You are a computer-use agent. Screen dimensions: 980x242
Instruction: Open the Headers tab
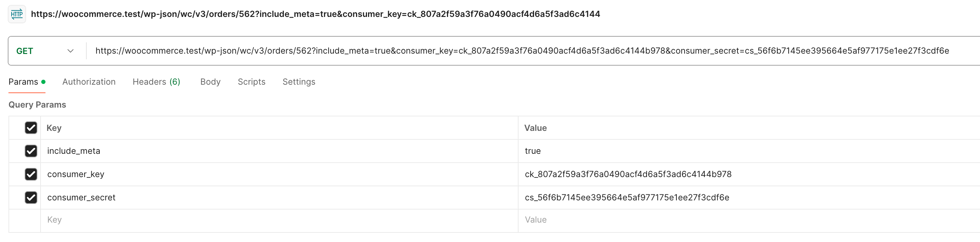point(156,82)
